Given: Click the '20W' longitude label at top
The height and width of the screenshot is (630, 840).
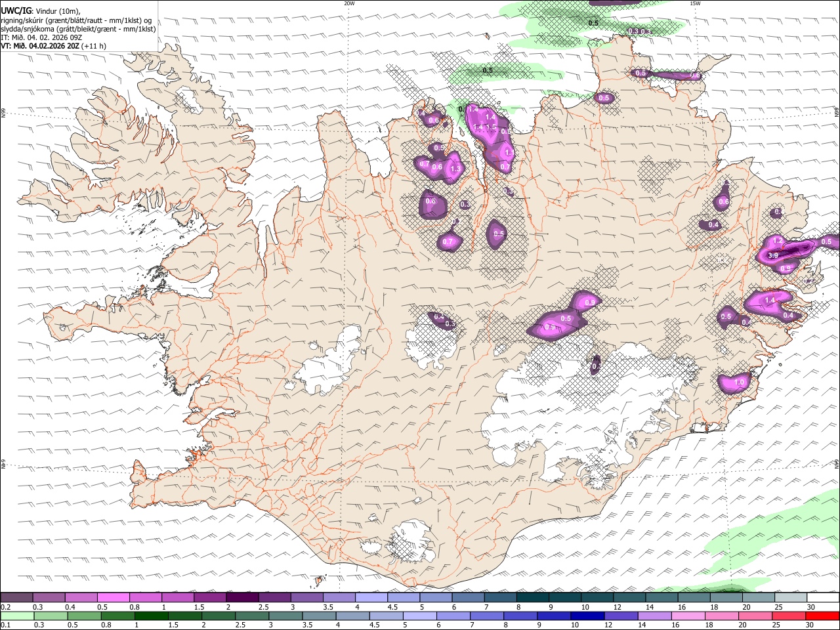Looking at the screenshot, I should coord(349,3).
